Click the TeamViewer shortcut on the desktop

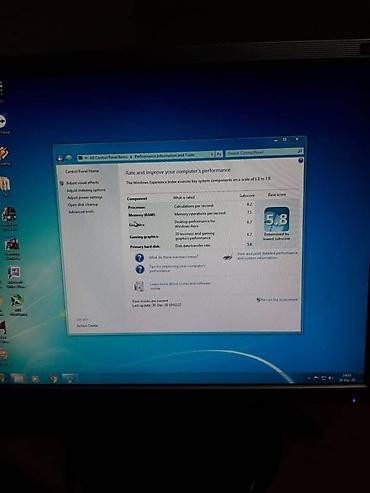pyautogui.click(x=3, y=124)
